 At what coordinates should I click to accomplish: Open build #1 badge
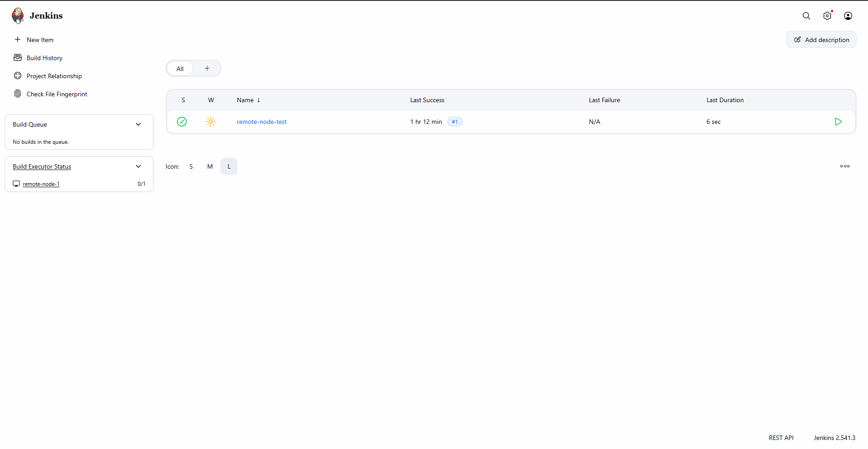455,122
